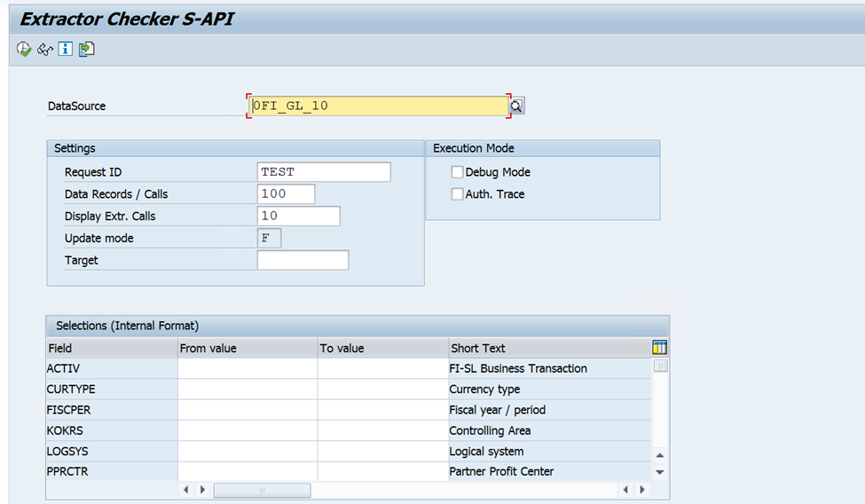Click inside the DataSource input field

(x=379, y=106)
